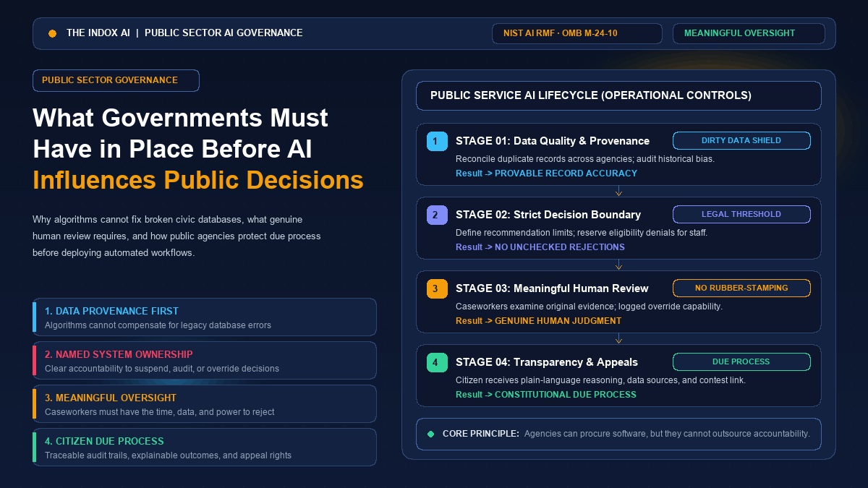Click the text about reconciling duplicate records
This screenshot has height=488, width=868.
pyautogui.click(x=584, y=159)
